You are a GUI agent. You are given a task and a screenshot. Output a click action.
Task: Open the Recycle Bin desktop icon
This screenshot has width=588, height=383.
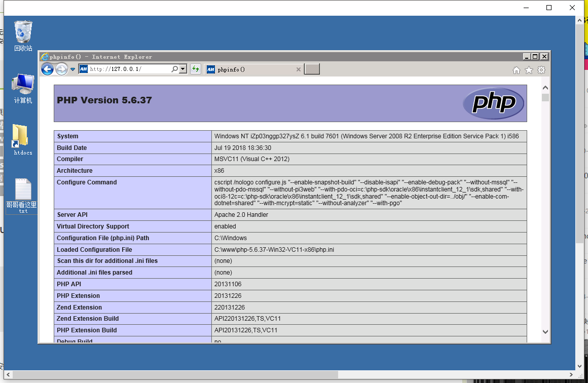click(x=23, y=35)
